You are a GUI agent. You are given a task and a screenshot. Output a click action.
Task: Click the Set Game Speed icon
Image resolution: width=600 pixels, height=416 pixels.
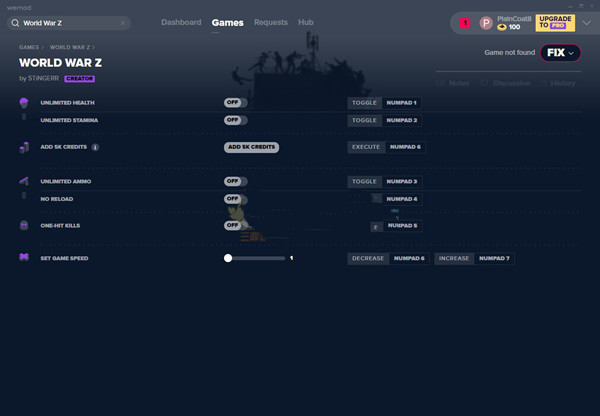[x=24, y=258]
